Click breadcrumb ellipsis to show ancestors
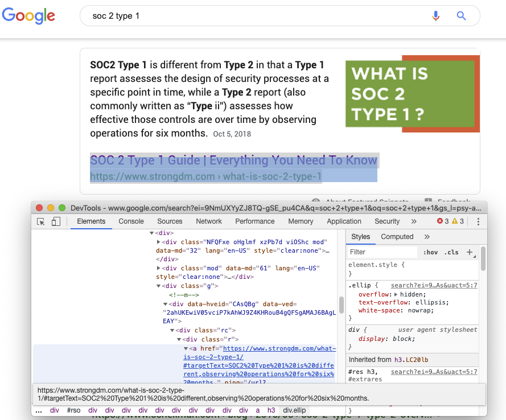The height and width of the screenshot is (420, 506). 39,411
